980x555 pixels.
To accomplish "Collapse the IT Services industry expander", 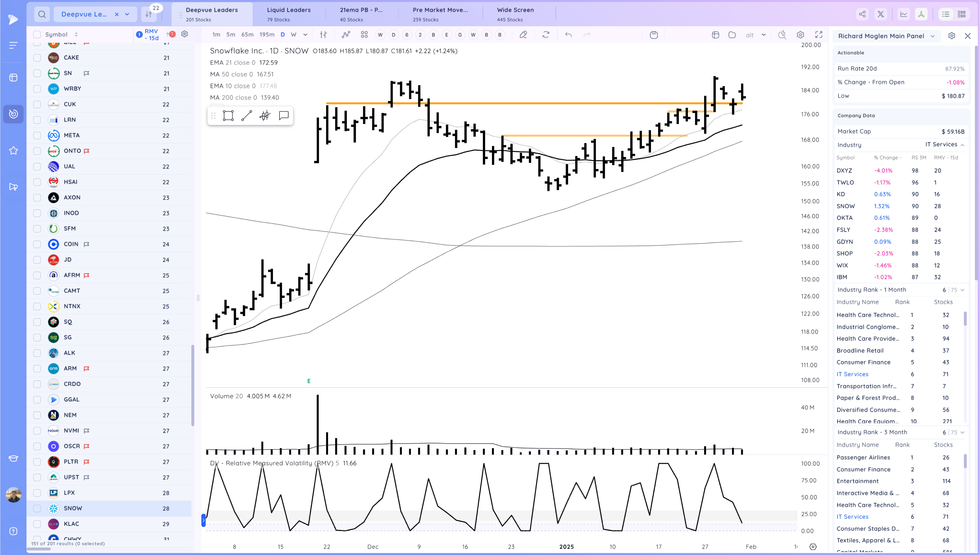I will click(962, 145).
